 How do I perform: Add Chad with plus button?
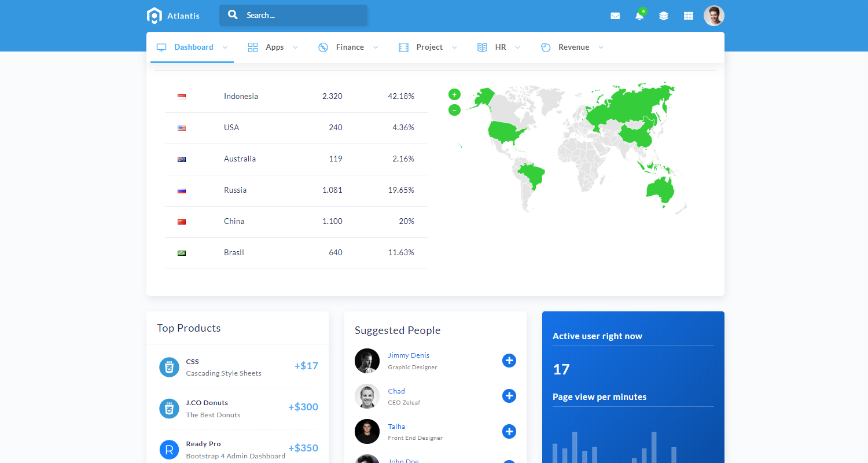(509, 396)
